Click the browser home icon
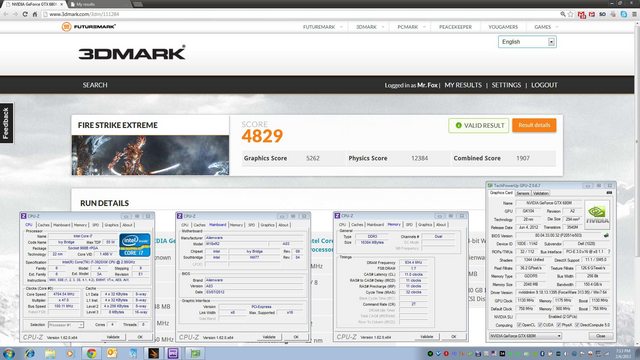This screenshot has width=640, height=360. point(35,14)
